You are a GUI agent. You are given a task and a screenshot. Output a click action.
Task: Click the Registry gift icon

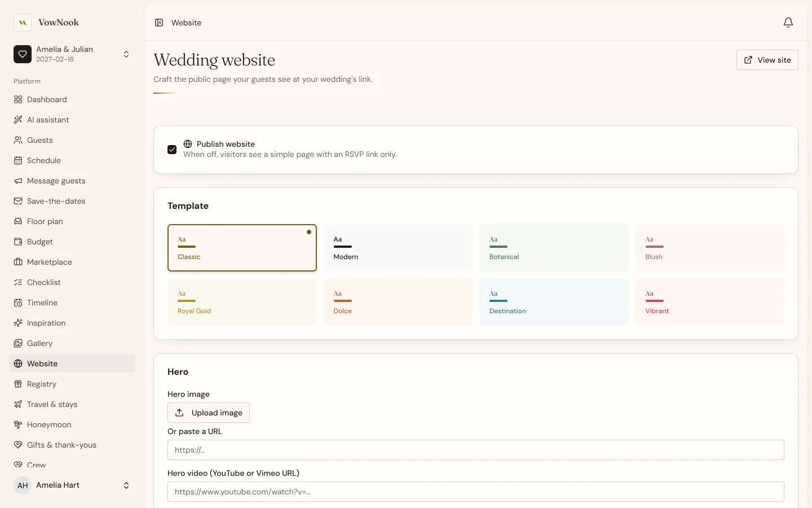coord(18,384)
